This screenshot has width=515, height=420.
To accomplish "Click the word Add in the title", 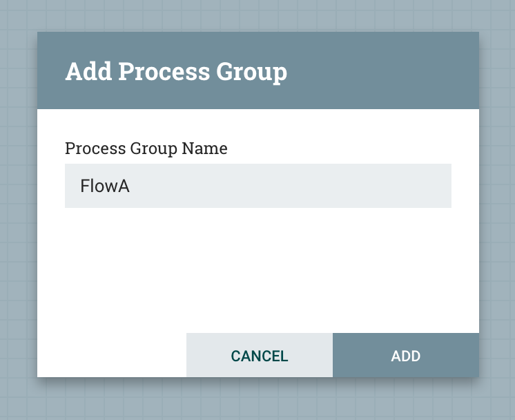I will coord(88,71).
